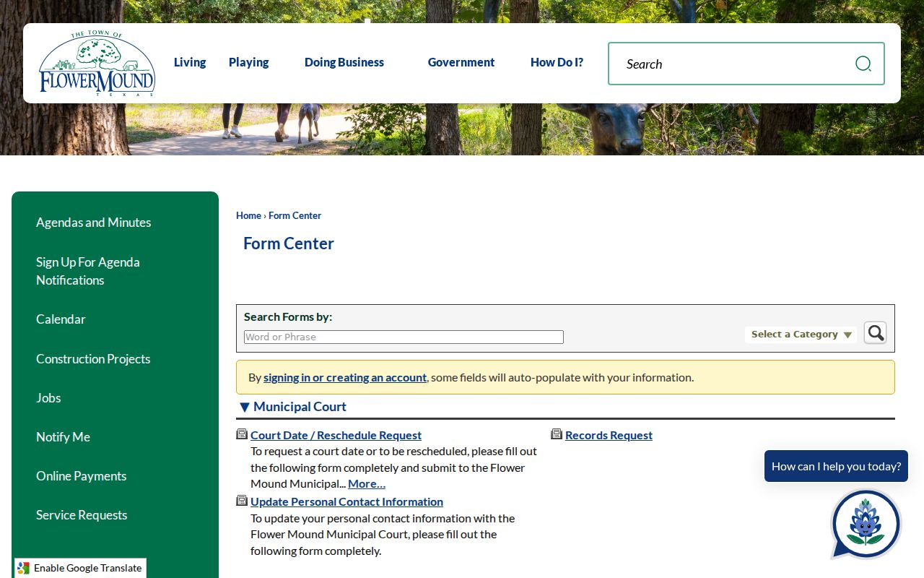Screen dimensions: 924x578
Task: Click the Town of Flower Mound logo
Action: tap(97, 64)
